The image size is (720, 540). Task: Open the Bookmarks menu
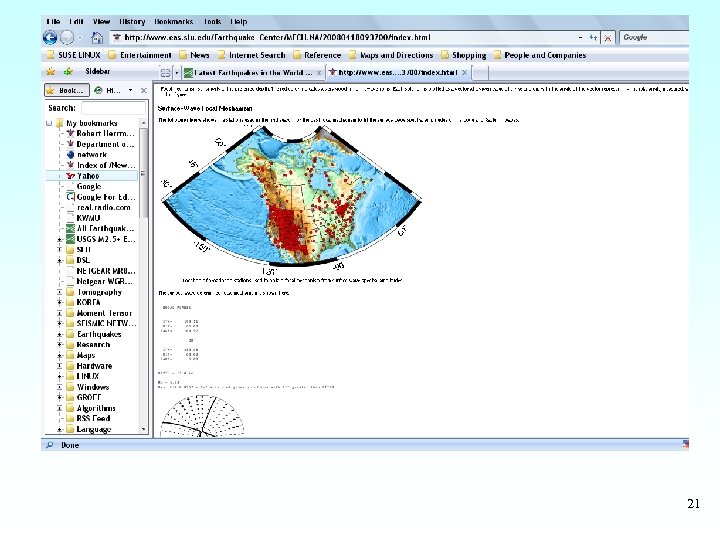tap(172, 21)
